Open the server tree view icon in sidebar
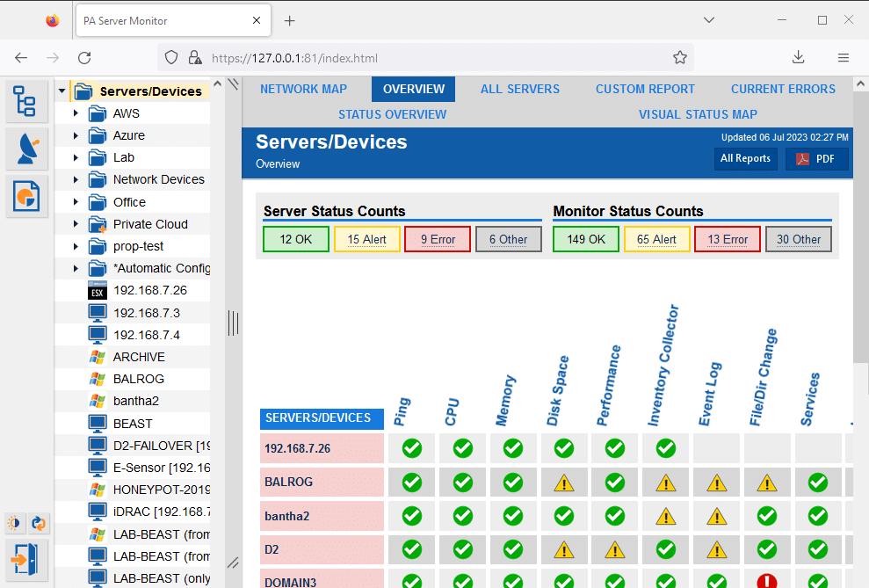This screenshot has height=588, width=869. pos(25,101)
